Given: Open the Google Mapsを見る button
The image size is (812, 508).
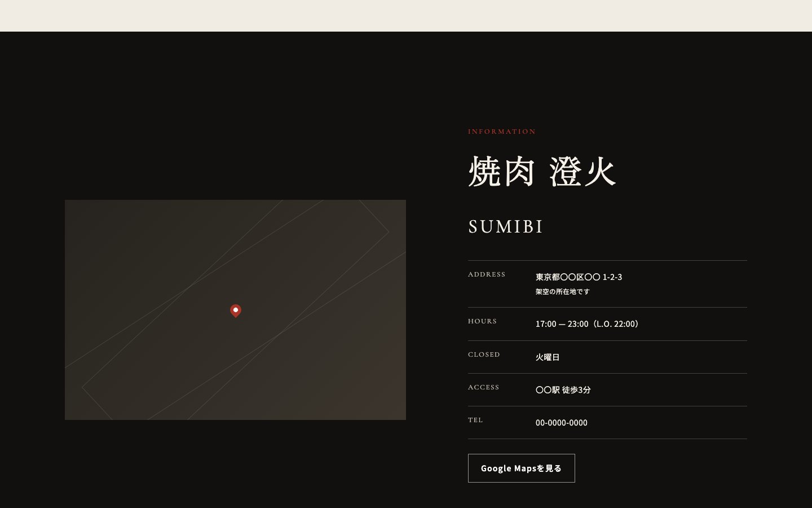Looking at the screenshot, I should (x=522, y=468).
